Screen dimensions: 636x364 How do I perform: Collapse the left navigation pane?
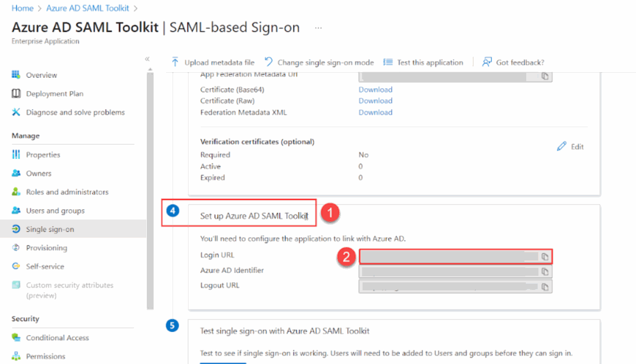(147, 59)
